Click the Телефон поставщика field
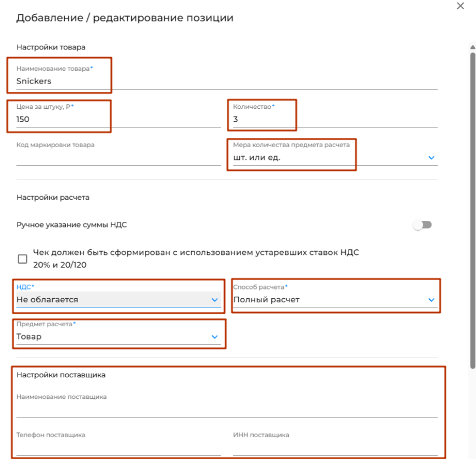Image resolution: width=476 pixels, height=462 pixels. (118, 448)
